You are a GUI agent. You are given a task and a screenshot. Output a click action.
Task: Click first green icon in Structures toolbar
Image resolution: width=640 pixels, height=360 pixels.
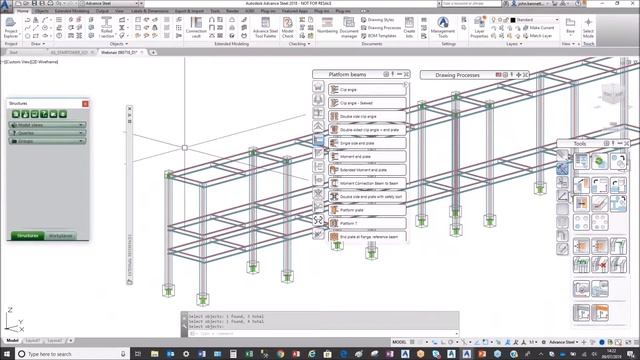(x=16, y=114)
